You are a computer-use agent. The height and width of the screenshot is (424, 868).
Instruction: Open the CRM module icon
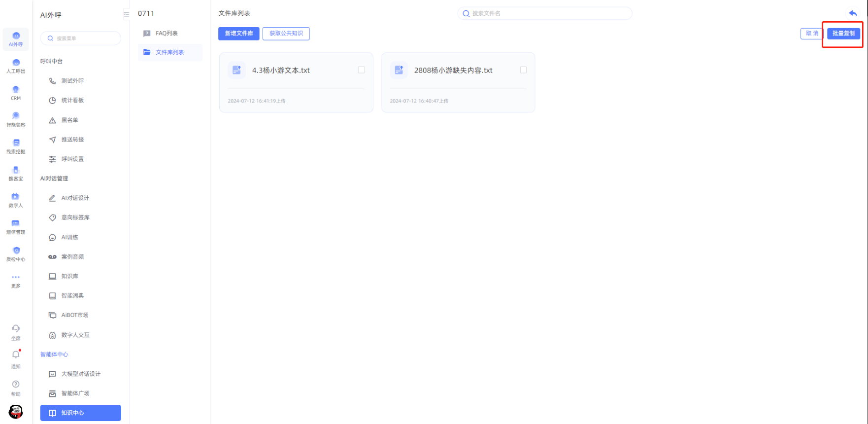click(16, 93)
